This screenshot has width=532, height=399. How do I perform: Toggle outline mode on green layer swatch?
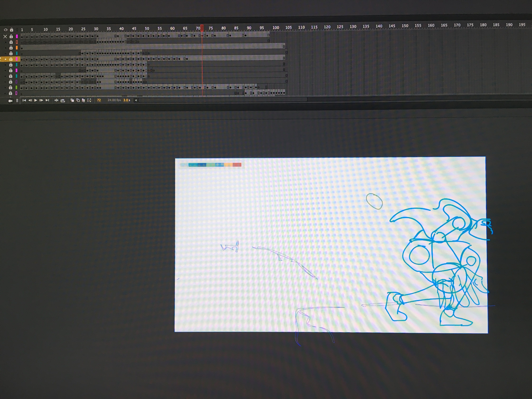pos(16,87)
